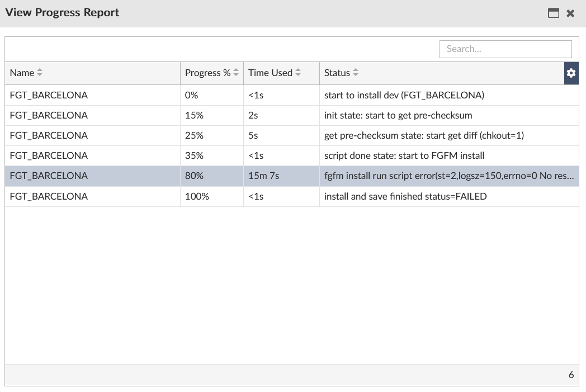This screenshot has height=392, width=586.
Task: Select the Name column header
Action: [x=22, y=73]
